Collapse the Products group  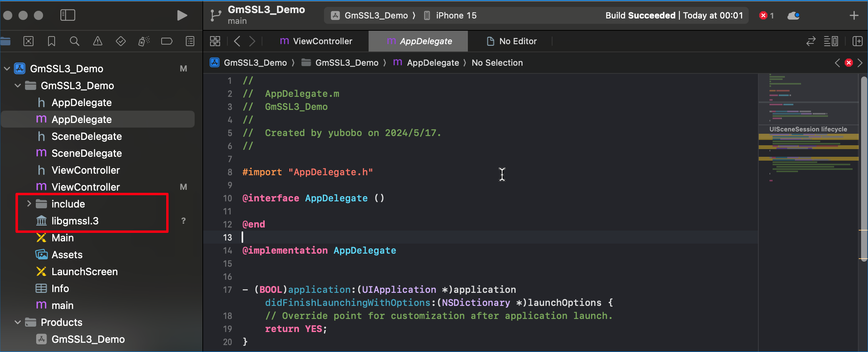18,322
